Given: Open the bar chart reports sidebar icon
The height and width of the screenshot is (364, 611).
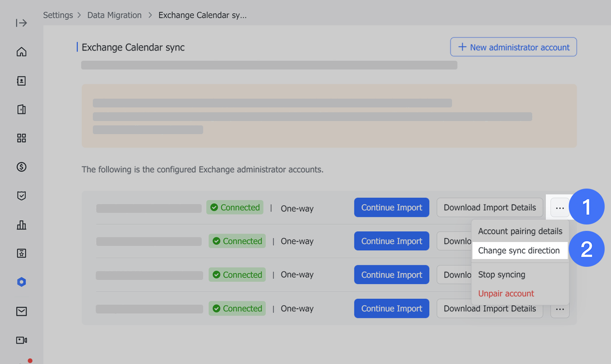Looking at the screenshot, I should pyautogui.click(x=21, y=225).
